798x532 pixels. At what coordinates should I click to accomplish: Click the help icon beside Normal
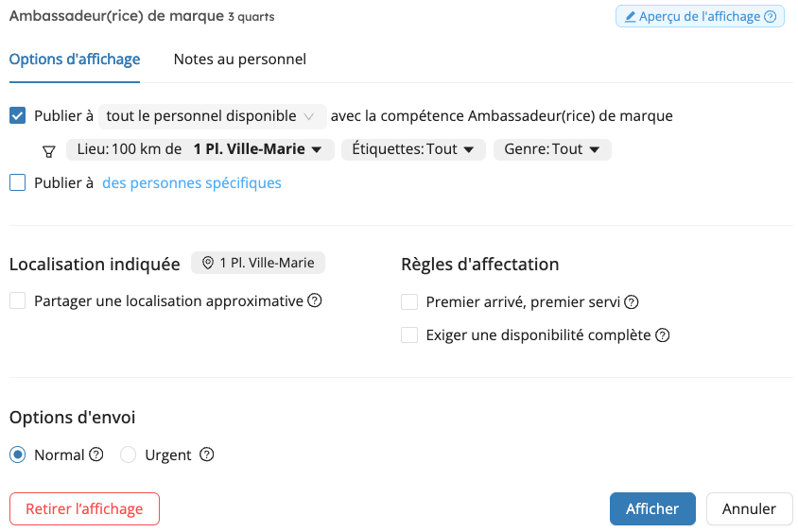coord(96,455)
